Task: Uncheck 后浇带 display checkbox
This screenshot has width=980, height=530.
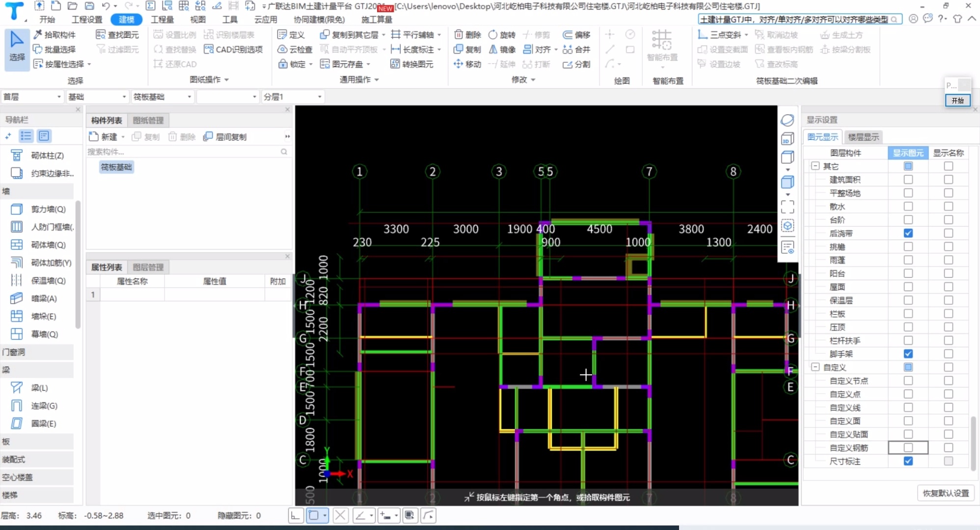Action: 908,234
